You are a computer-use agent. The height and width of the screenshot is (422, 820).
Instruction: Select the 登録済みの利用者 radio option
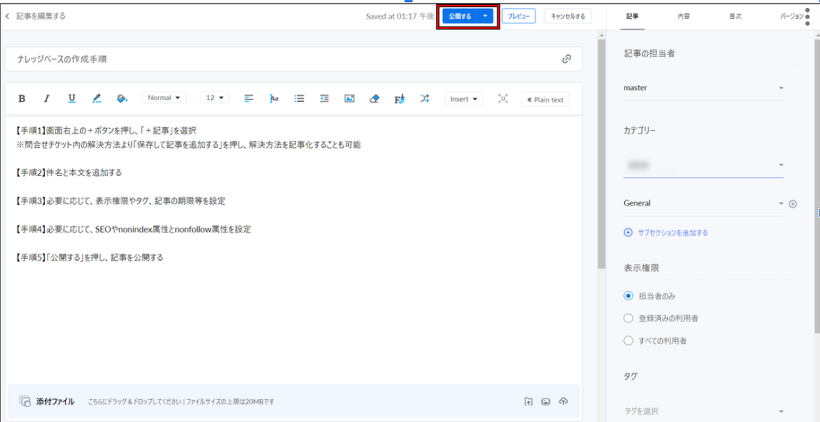point(628,318)
